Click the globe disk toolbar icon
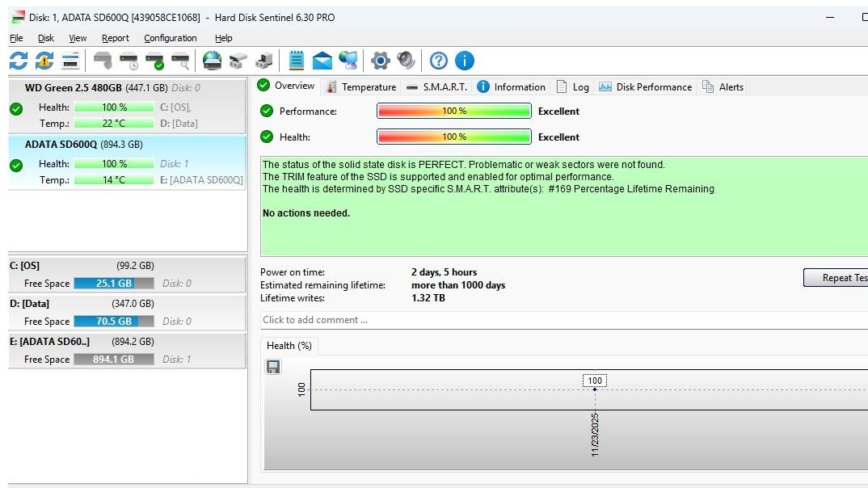 [212, 61]
